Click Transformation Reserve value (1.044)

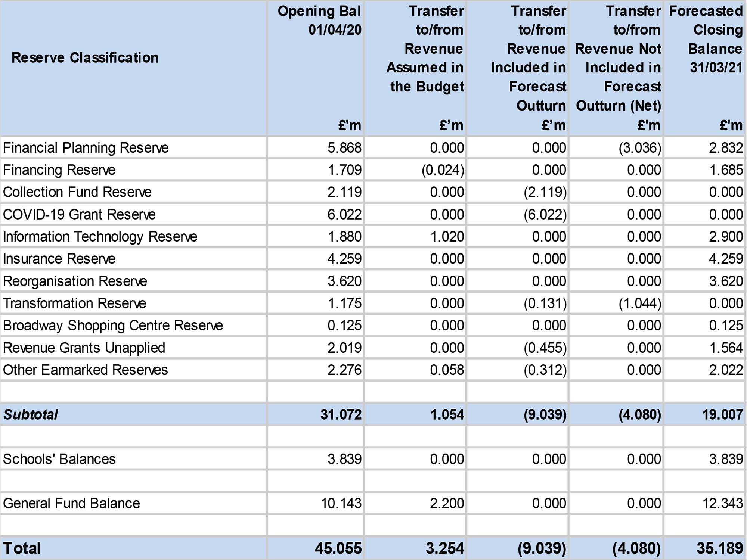[x=640, y=303]
